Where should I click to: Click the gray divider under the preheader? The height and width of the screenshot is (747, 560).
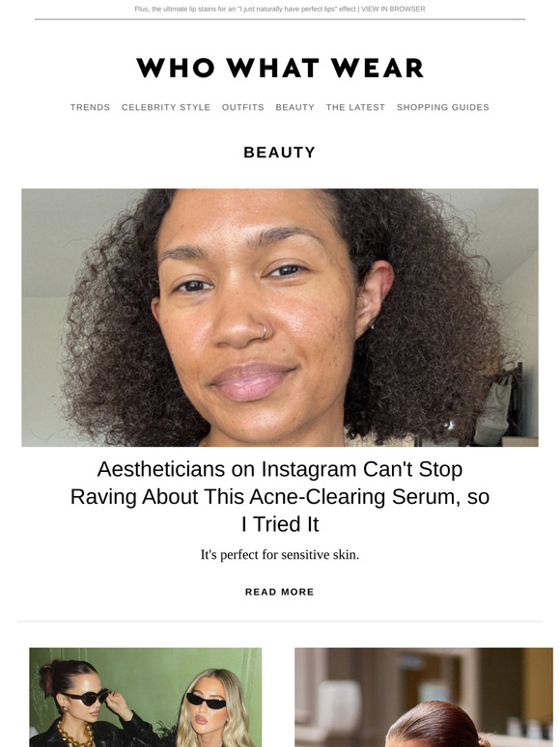[x=280, y=19]
